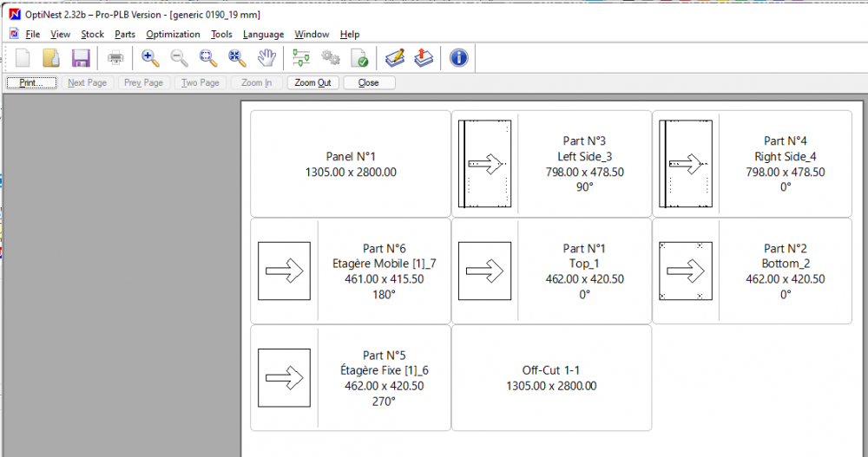Click the document icon beside the File menu
The image size is (868, 457).
(x=15, y=34)
